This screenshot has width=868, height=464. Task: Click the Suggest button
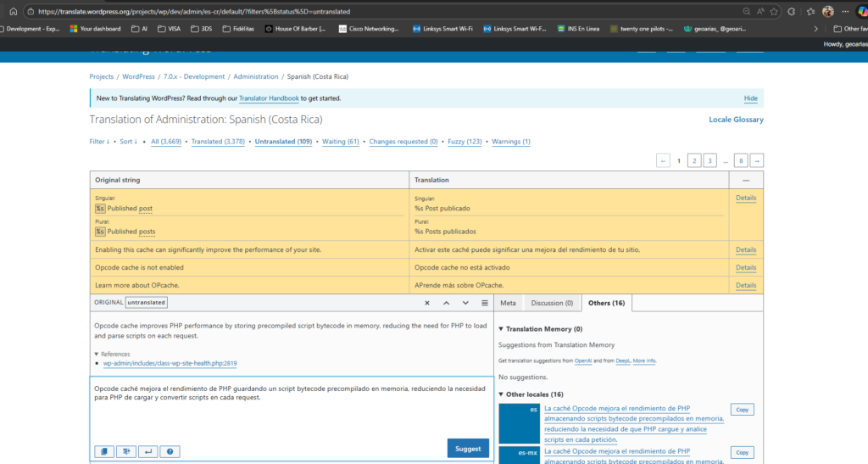tap(467, 449)
